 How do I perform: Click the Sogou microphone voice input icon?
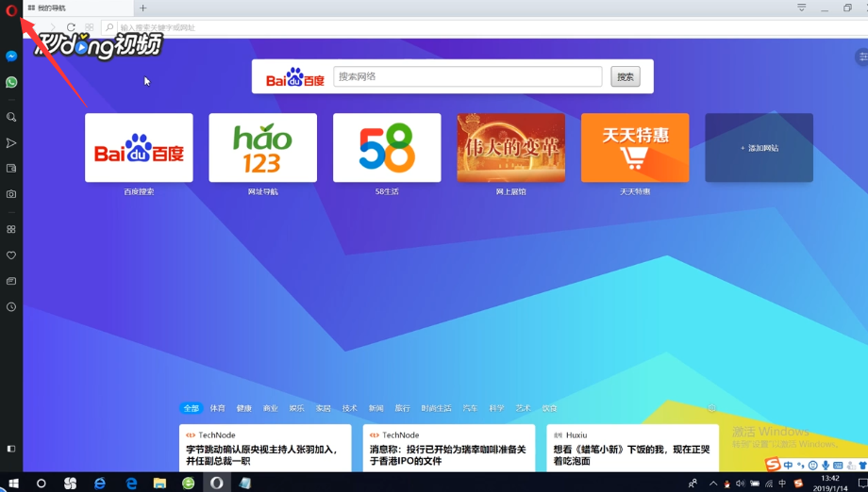(x=826, y=465)
